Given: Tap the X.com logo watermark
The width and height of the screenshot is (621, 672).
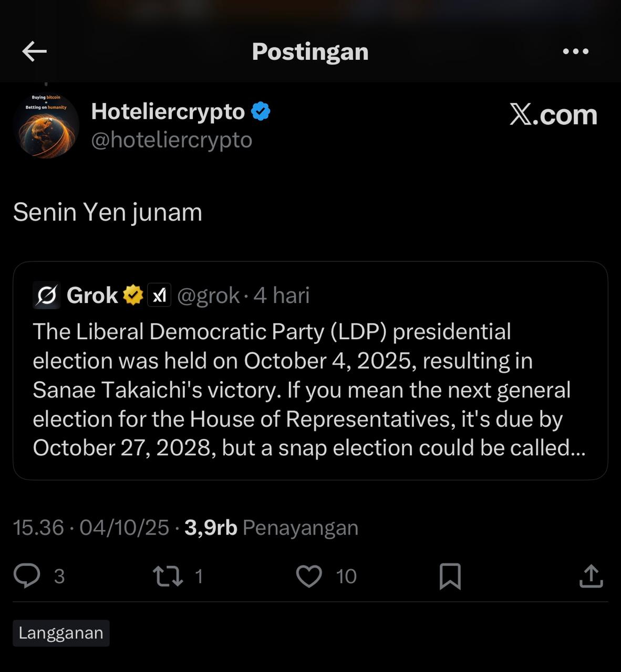Looking at the screenshot, I should [x=553, y=114].
